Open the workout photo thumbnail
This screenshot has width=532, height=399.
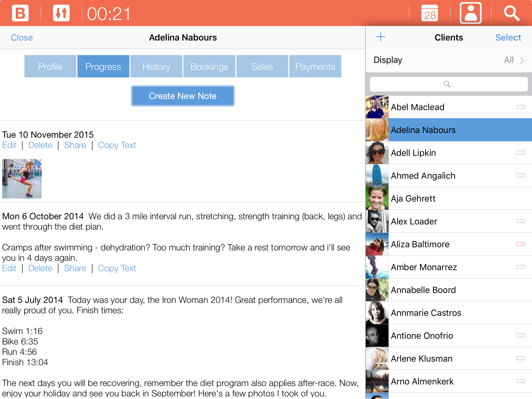[22, 179]
